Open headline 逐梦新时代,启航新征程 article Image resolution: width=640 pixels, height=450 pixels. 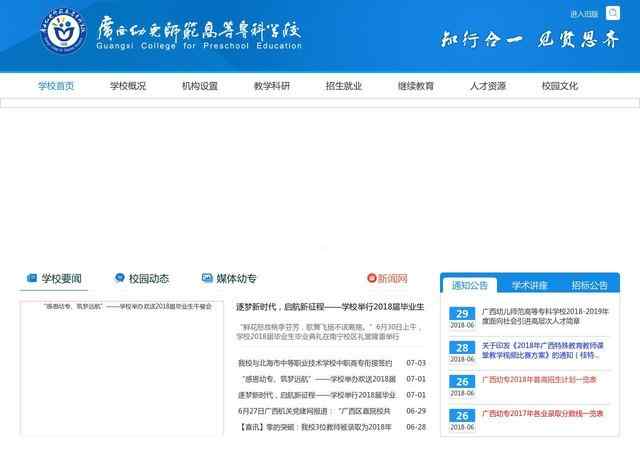click(x=330, y=307)
